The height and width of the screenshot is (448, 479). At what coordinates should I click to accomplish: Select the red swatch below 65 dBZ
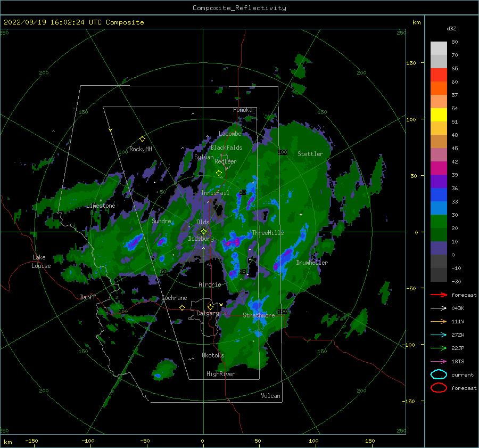coord(439,75)
